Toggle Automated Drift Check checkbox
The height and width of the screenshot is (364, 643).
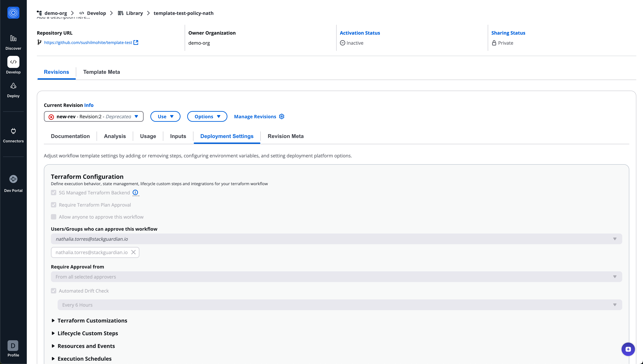(54, 291)
